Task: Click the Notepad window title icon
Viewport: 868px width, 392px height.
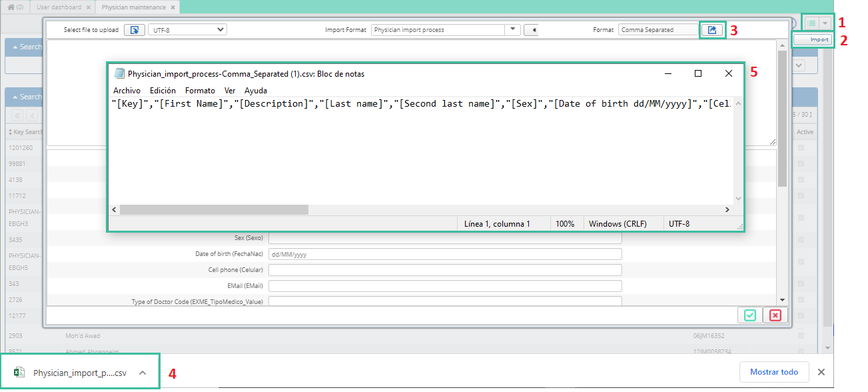Action: 119,74
